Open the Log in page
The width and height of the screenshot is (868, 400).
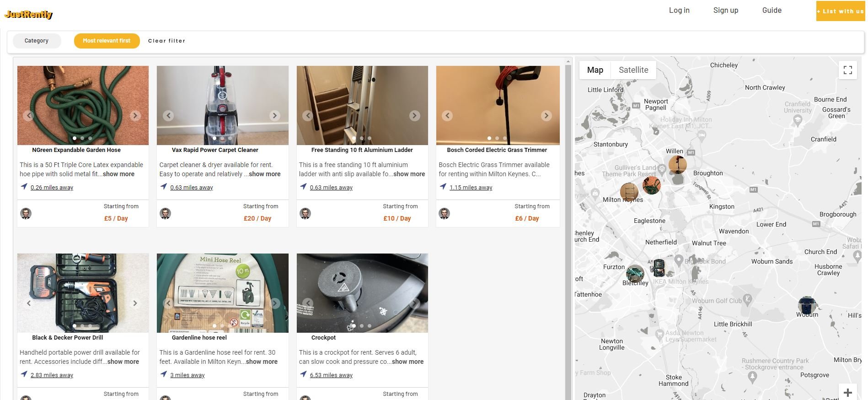click(x=679, y=10)
